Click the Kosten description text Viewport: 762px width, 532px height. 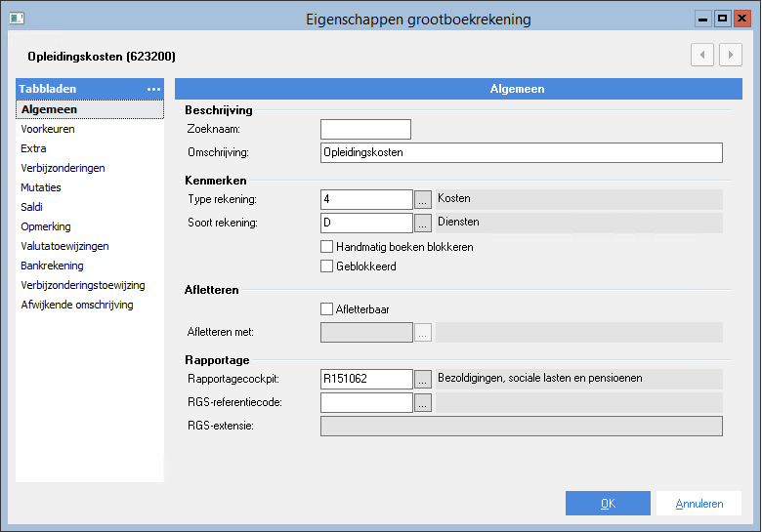click(454, 198)
